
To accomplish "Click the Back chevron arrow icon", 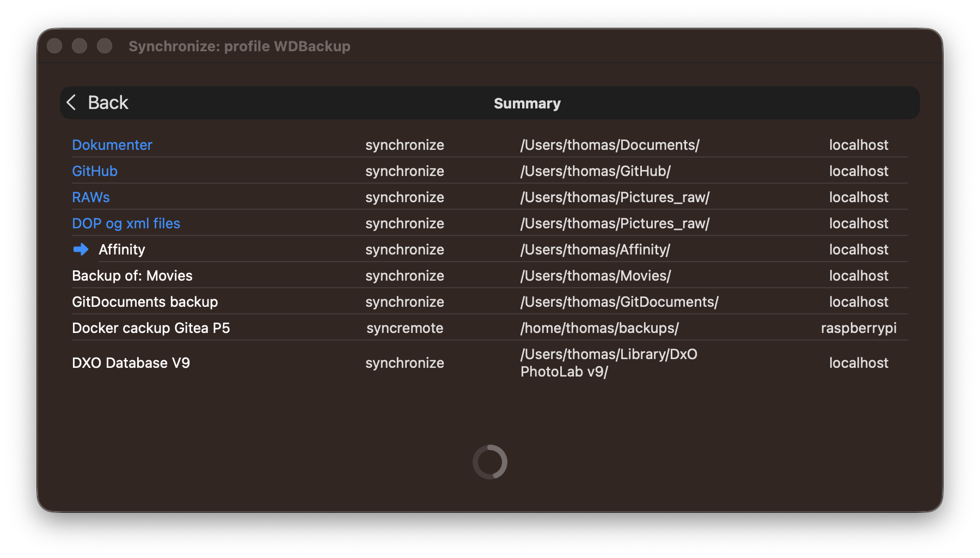I will (x=71, y=102).
